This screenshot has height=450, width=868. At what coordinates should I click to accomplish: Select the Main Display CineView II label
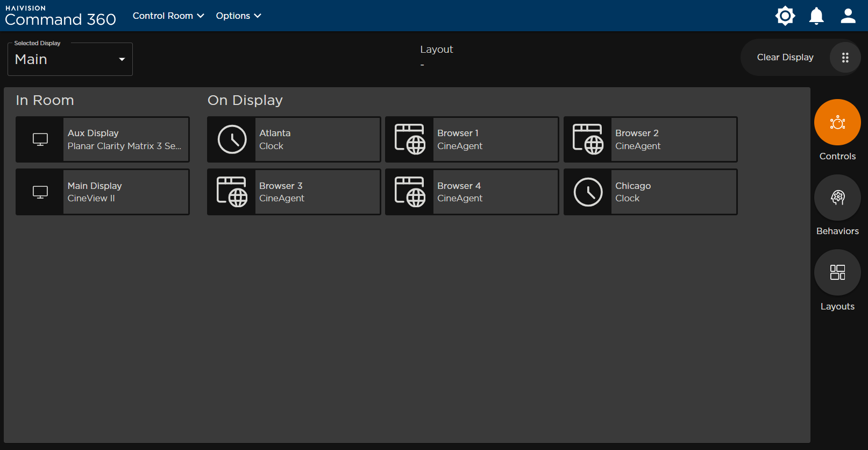click(95, 192)
